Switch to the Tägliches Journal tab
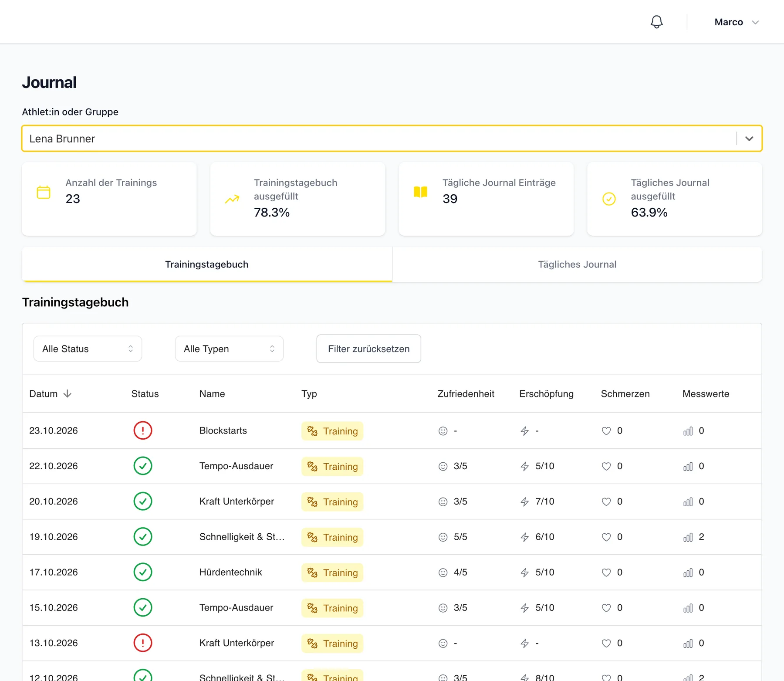Viewport: 784px width, 681px height. 577,264
